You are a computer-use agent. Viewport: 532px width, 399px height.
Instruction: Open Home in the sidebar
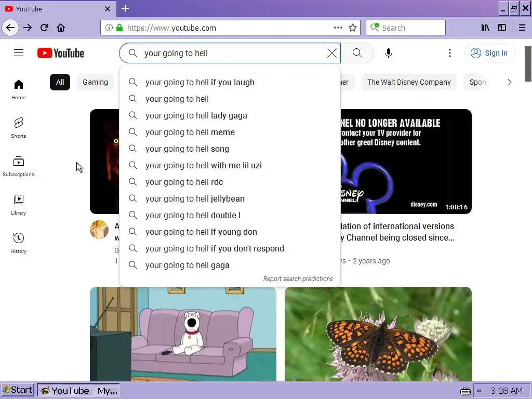click(18, 89)
